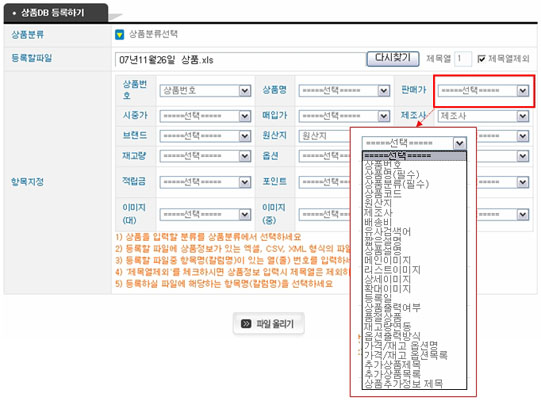This screenshot has height=401, width=541.
Task: Click the 포인트 dropdown field
Action: click(324, 182)
